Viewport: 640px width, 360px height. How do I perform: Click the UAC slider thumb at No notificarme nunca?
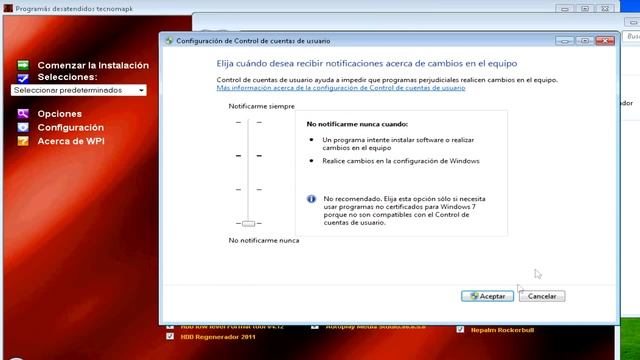249,224
